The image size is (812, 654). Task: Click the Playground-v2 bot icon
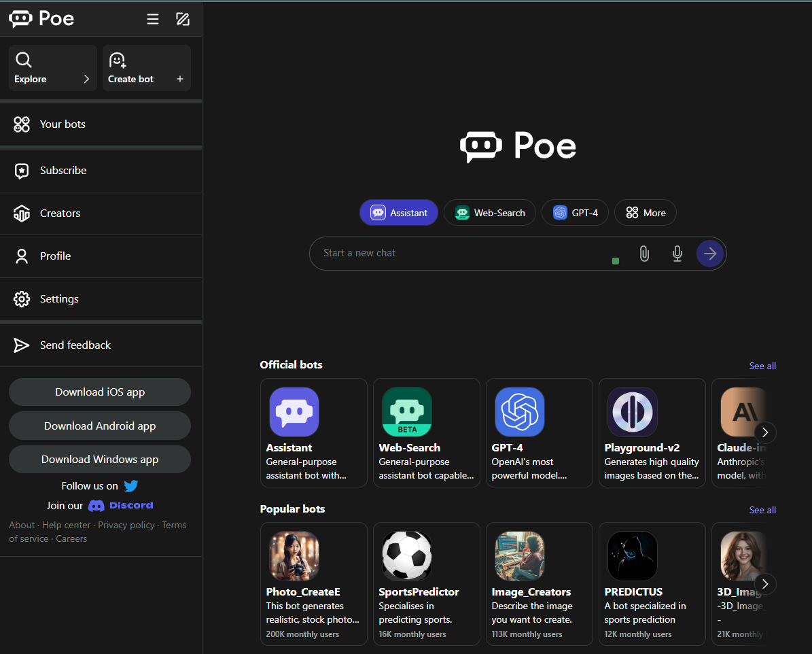[633, 412]
